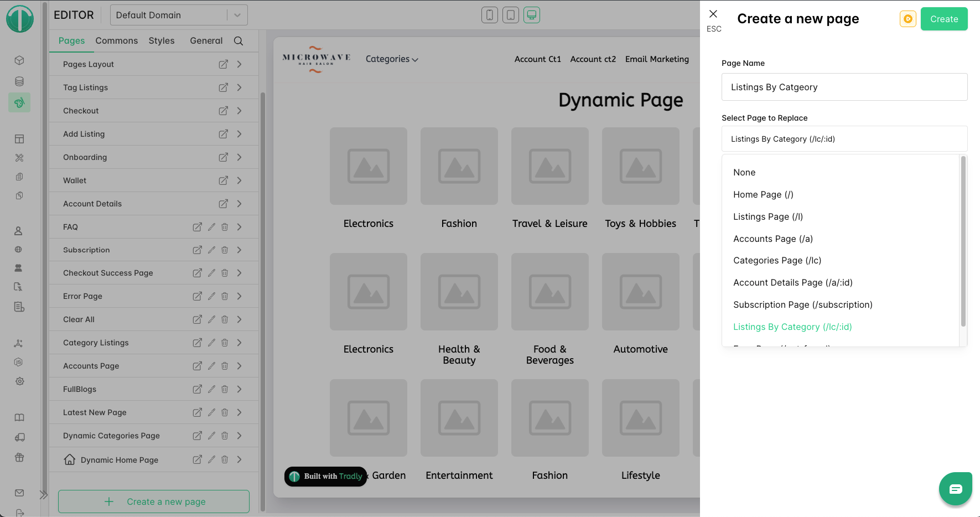Click the orange video tutorial icon
980x517 pixels.
pyautogui.click(x=908, y=19)
